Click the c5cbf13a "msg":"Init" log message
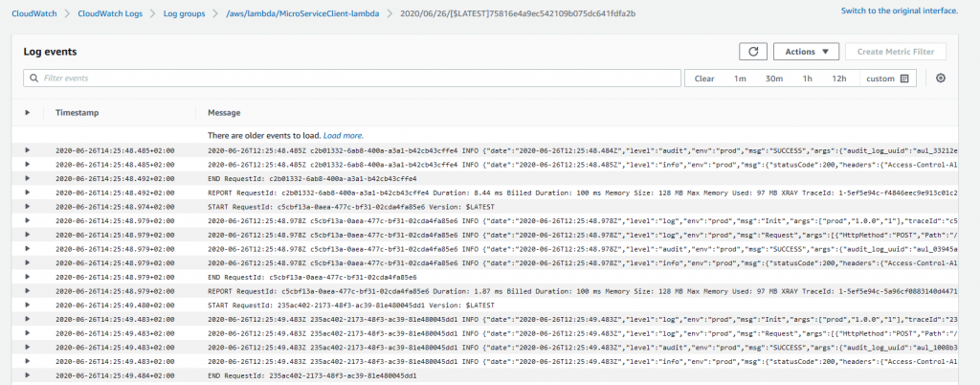The image size is (980, 385). pyautogui.click(x=583, y=220)
